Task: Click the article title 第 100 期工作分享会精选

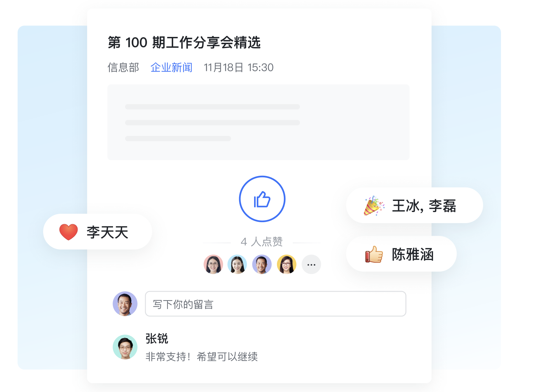Action: point(184,42)
